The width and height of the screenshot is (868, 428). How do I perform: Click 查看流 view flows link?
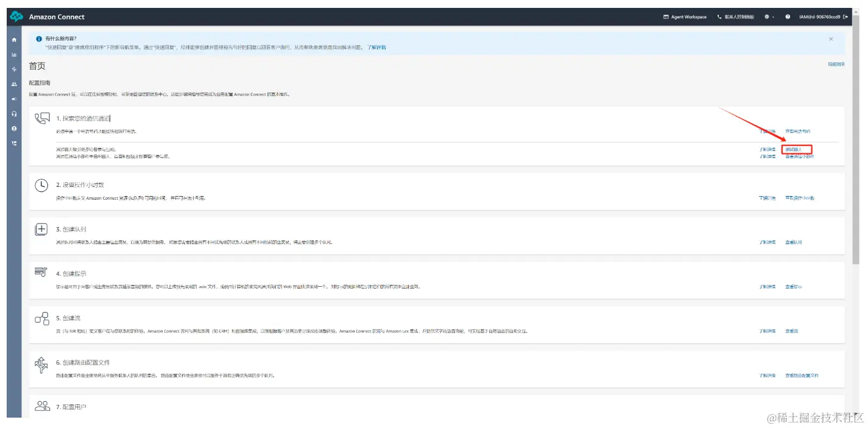(791, 331)
